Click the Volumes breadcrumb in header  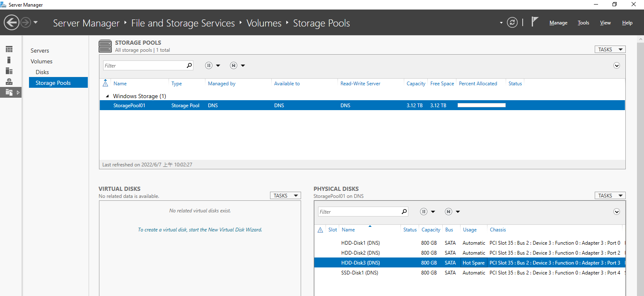point(264,23)
